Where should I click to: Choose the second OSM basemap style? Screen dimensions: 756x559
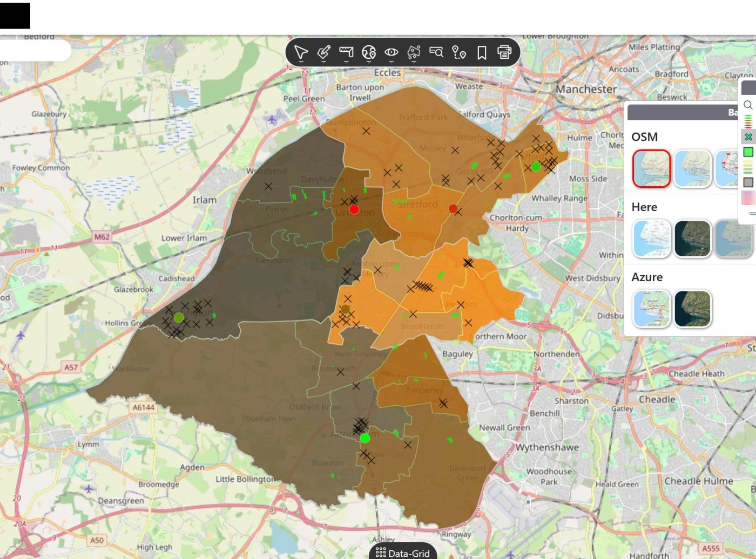point(693,169)
